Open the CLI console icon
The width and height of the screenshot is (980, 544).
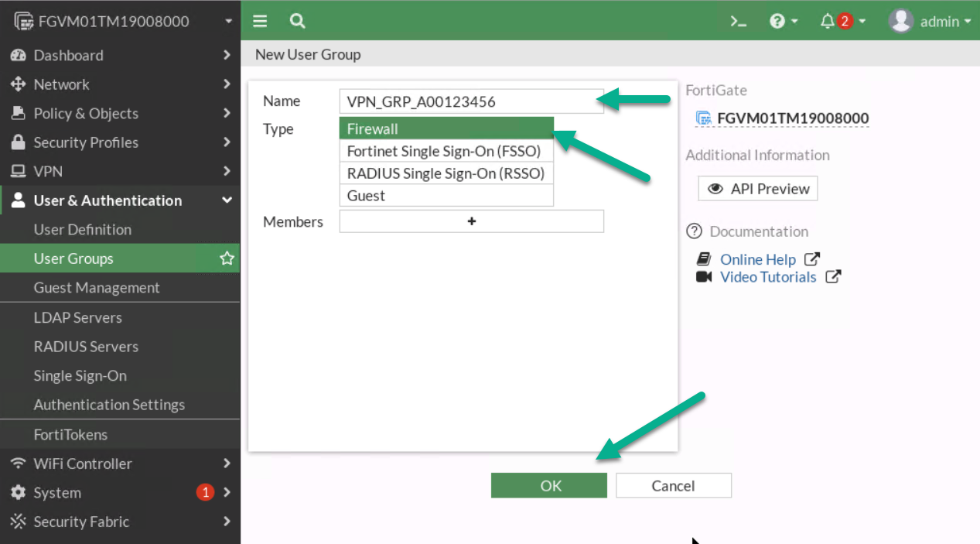[739, 22]
